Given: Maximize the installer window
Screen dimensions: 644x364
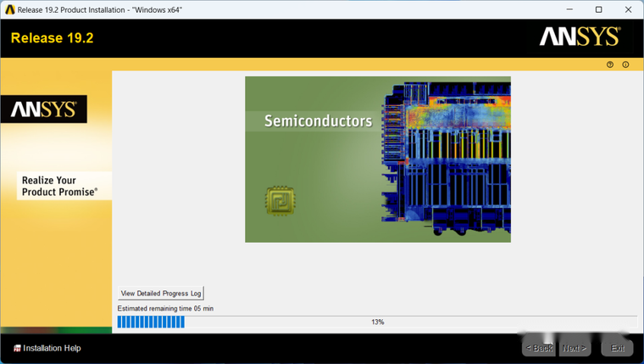Looking at the screenshot, I should [599, 9].
